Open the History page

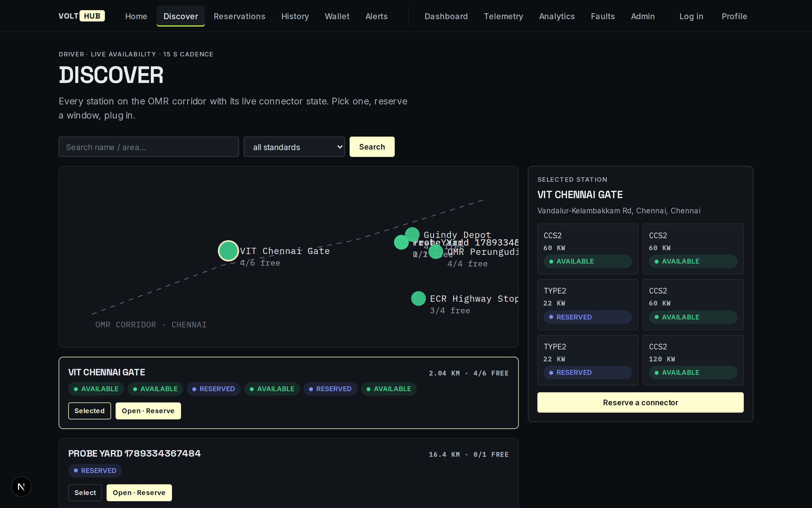pos(295,16)
